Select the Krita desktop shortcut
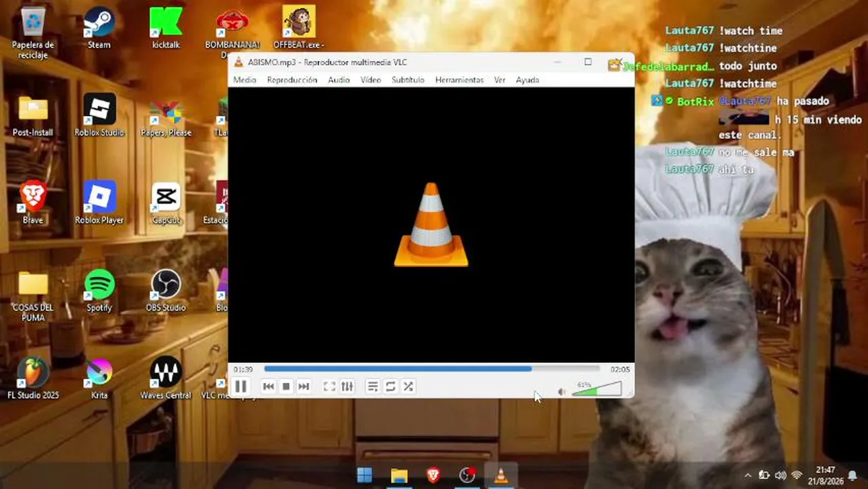 point(99,378)
